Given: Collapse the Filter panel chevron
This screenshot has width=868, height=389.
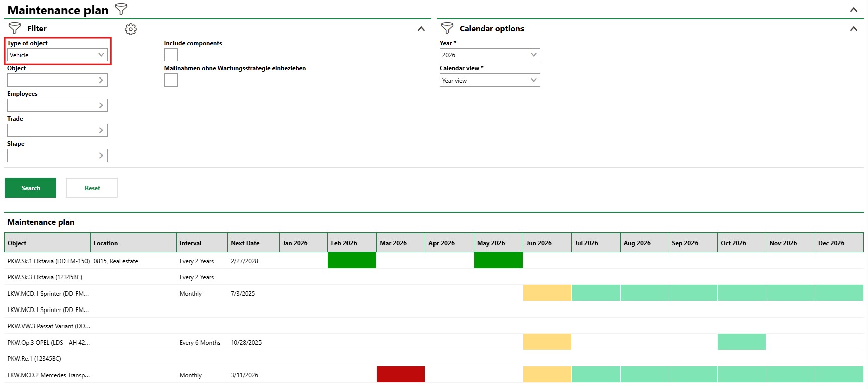Looking at the screenshot, I should click(421, 29).
